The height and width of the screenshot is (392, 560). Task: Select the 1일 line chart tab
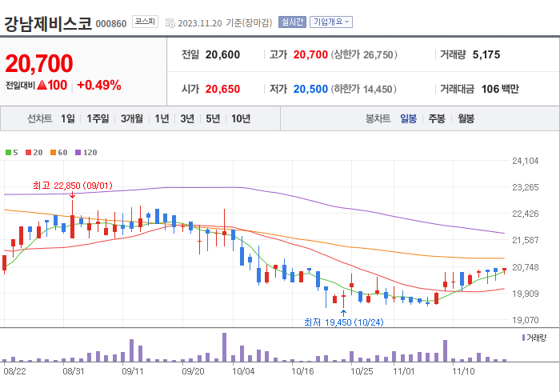point(68,118)
